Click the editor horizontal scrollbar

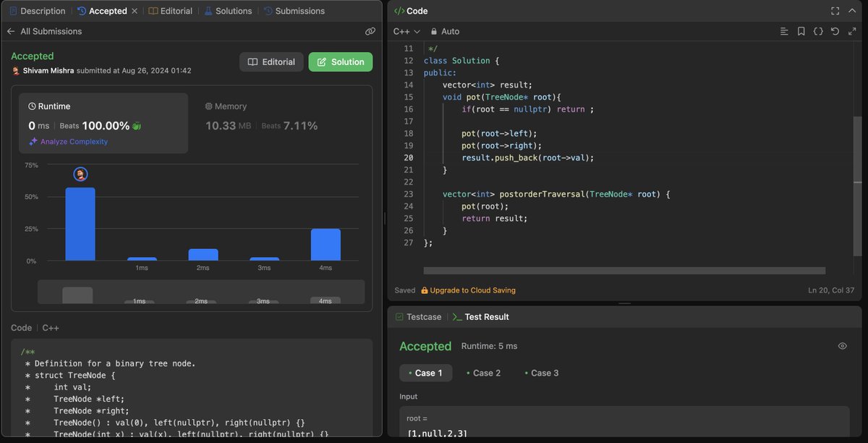point(624,271)
